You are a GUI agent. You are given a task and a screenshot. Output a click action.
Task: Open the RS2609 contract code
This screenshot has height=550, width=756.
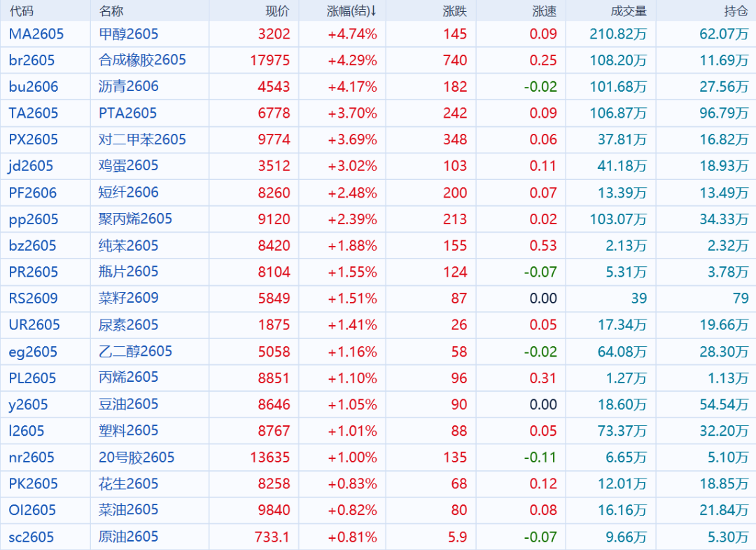[x=33, y=298]
